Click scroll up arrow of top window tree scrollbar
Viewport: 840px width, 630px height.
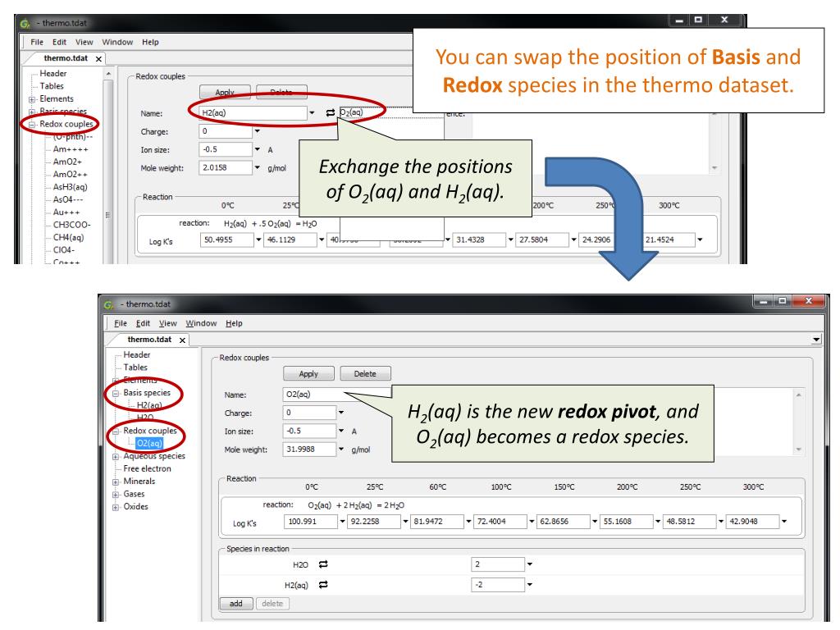tap(108, 73)
